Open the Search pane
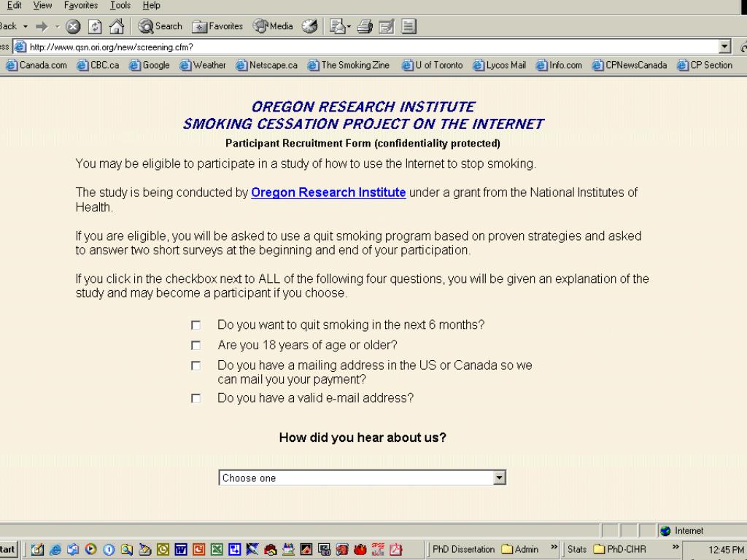This screenshot has width=747, height=560. [160, 26]
